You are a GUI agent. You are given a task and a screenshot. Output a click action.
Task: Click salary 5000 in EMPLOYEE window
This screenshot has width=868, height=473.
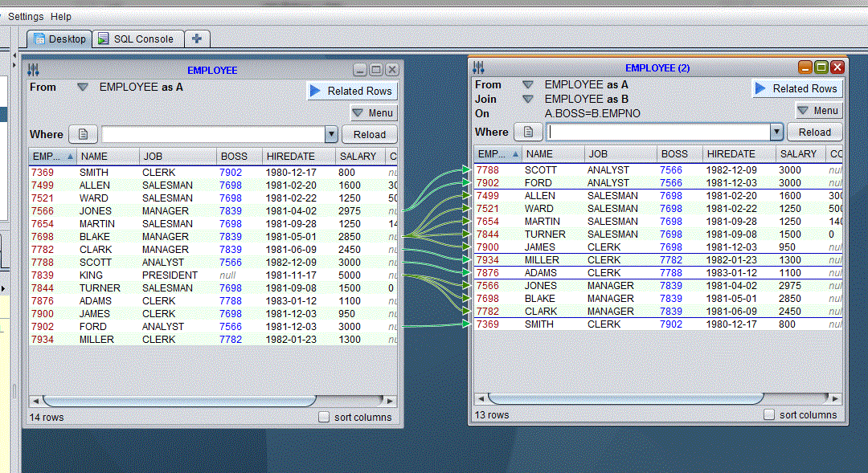(350, 275)
